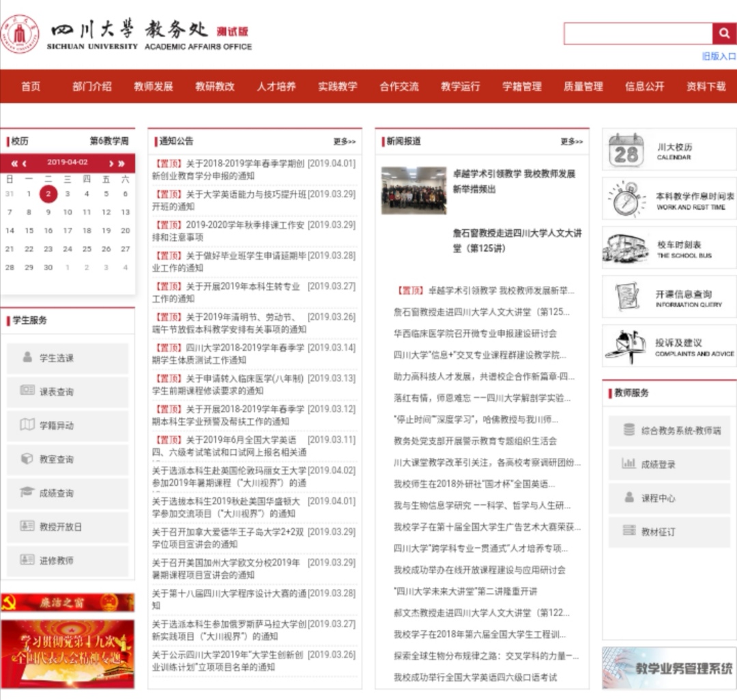Select April 15 in the calendar
This screenshot has height=700, width=737.
(29, 231)
